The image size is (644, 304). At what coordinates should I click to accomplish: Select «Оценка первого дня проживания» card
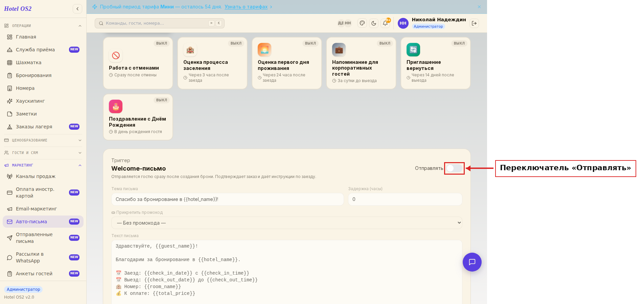coord(287,63)
